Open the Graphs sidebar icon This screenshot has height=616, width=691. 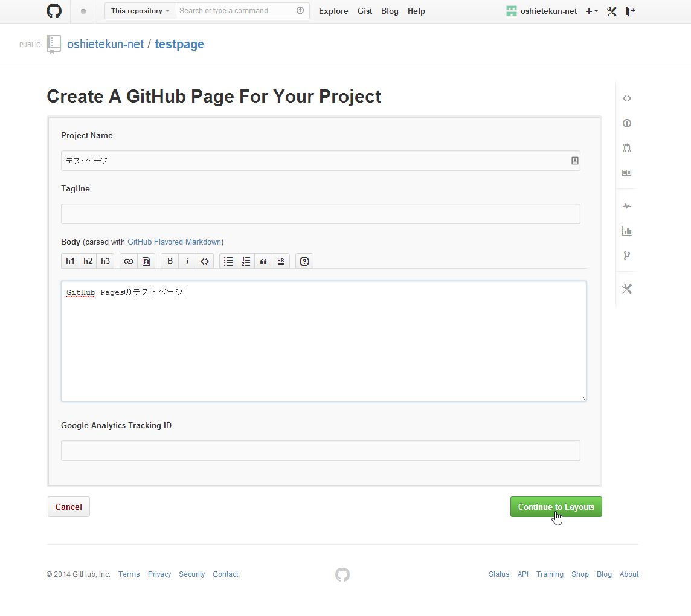coord(626,231)
